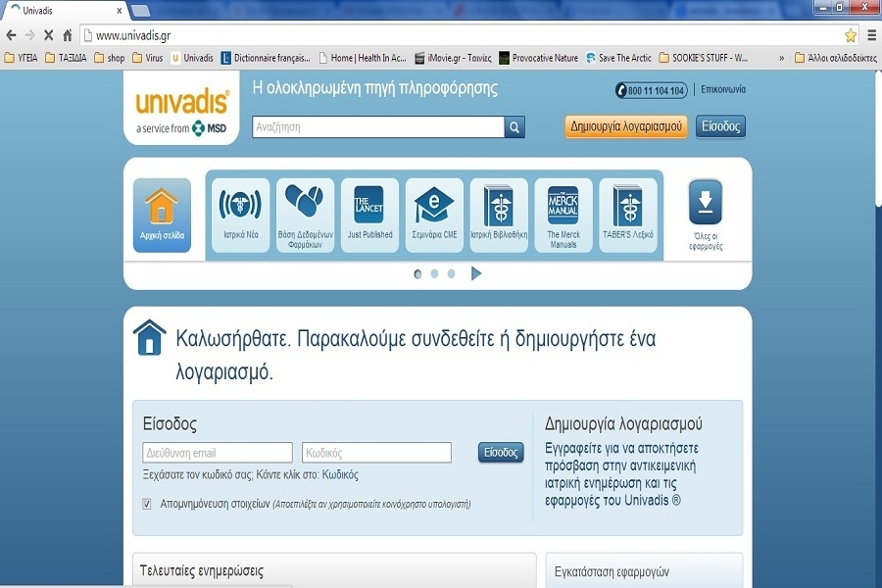Click the Διεύθυνση email field
This screenshot has height=588, width=882.
[x=218, y=453]
